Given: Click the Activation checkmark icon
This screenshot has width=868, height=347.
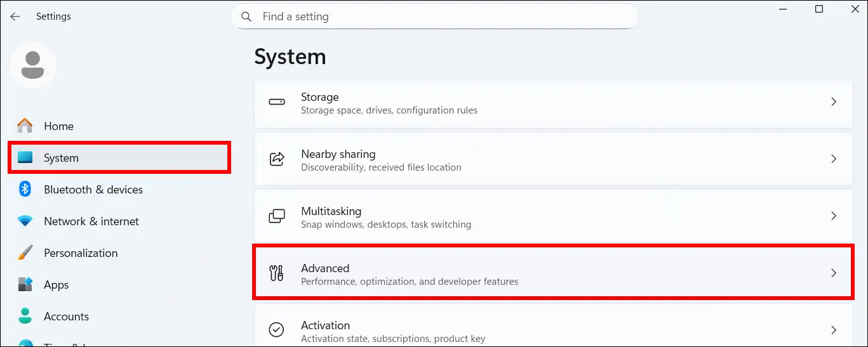Looking at the screenshot, I should pos(277,330).
